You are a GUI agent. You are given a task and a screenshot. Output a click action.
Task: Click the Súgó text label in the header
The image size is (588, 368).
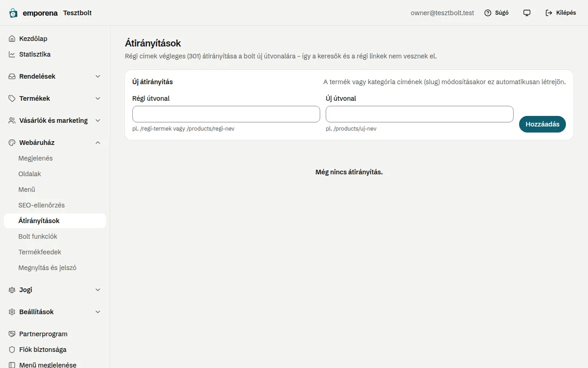[502, 13]
